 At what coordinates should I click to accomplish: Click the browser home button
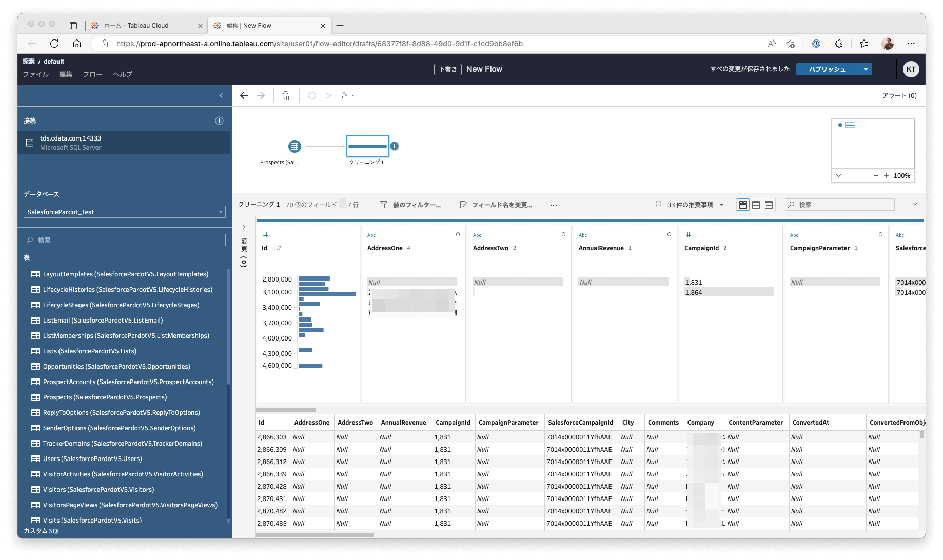pos(77,44)
